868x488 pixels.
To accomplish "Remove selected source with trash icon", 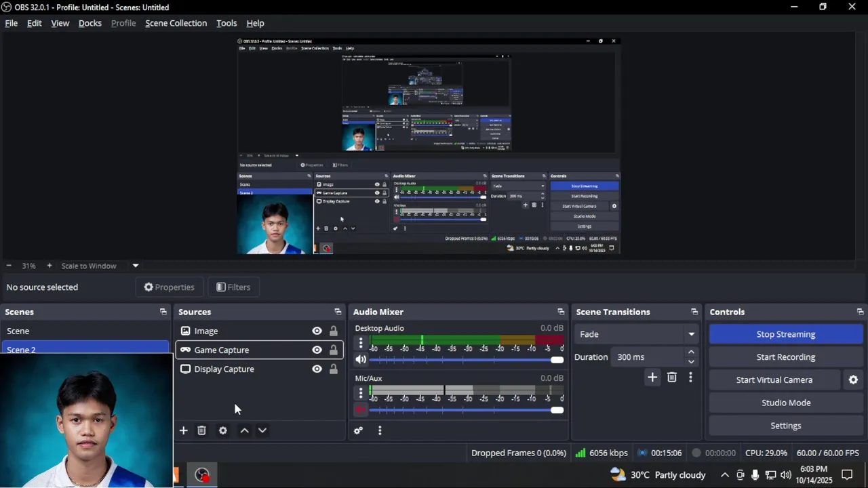I will coord(201,430).
